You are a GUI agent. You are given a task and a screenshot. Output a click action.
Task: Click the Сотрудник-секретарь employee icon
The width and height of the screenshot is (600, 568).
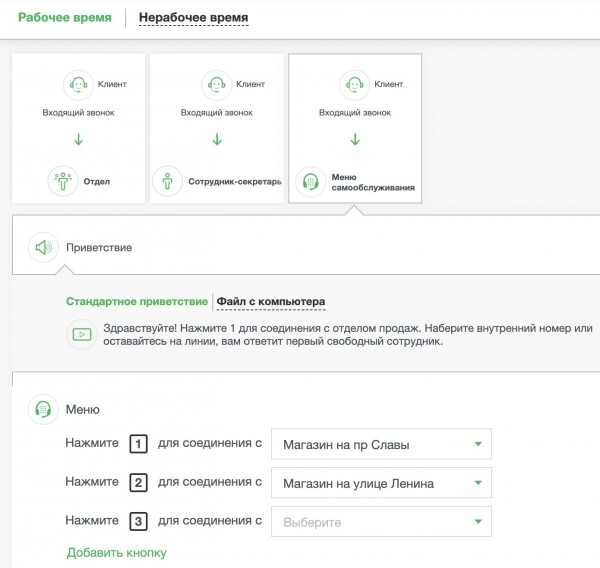click(x=165, y=181)
